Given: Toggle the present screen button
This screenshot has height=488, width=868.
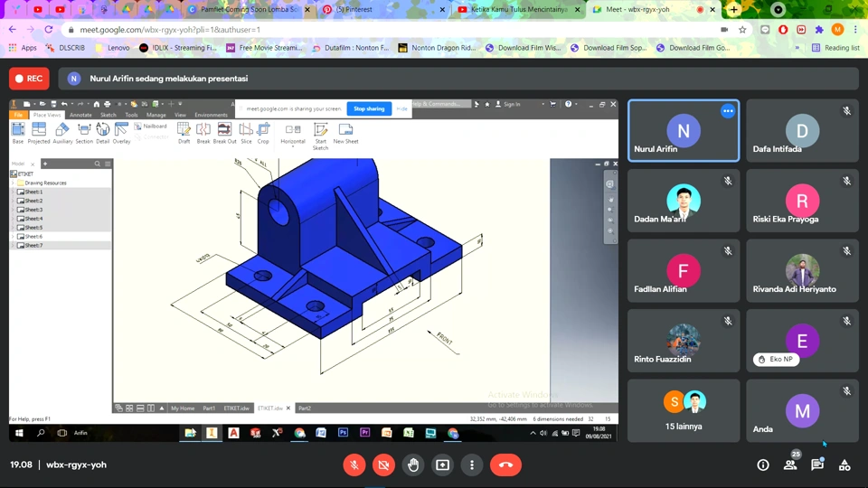Looking at the screenshot, I should tap(442, 465).
